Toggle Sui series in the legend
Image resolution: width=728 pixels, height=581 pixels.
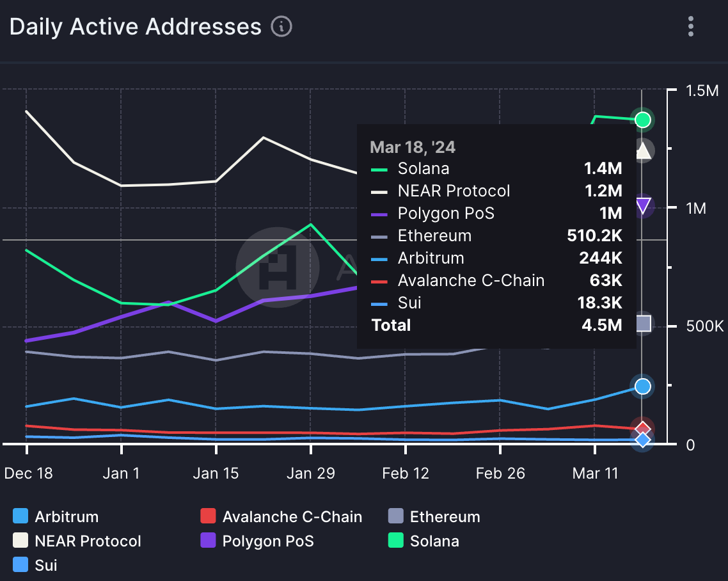click(35, 565)
